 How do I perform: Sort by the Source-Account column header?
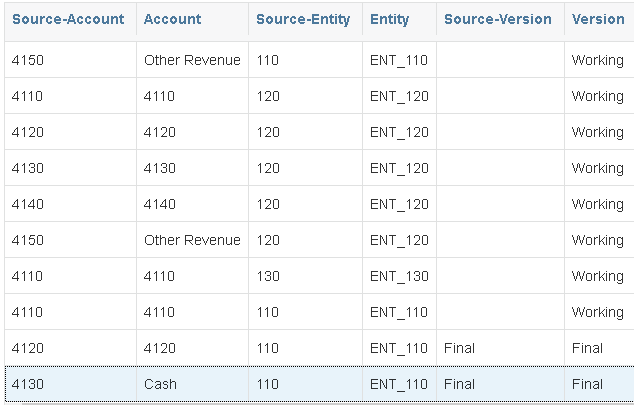click(68, 19)
